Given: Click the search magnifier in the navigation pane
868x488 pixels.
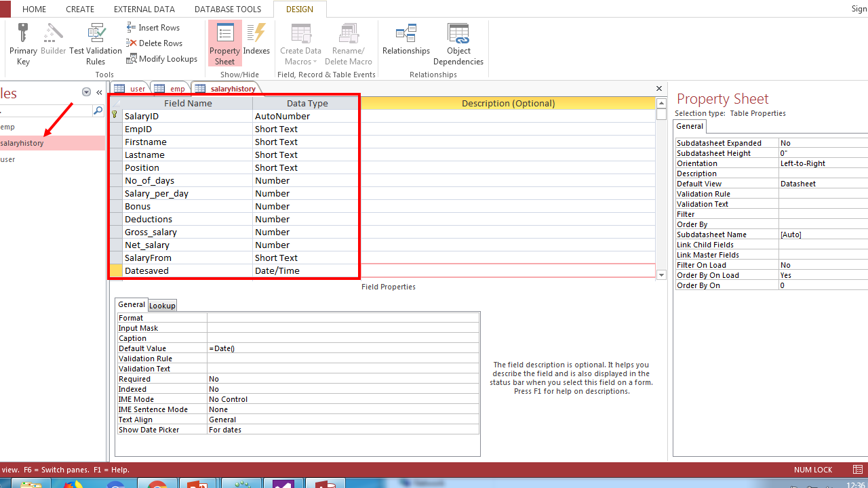Looking at the screenshot, I should click(x=99, y=110).
